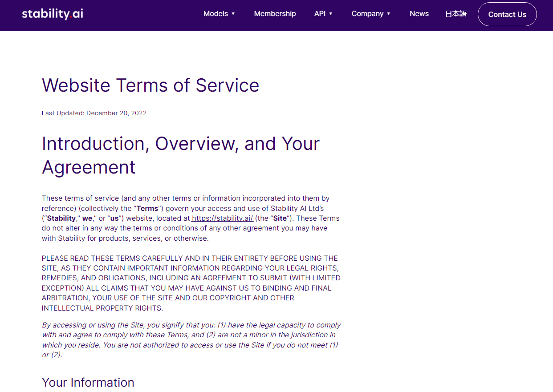This screenshot has height=392, width=553.
Task: Expand the Models dropdown arrow
Action: [233, 14]
